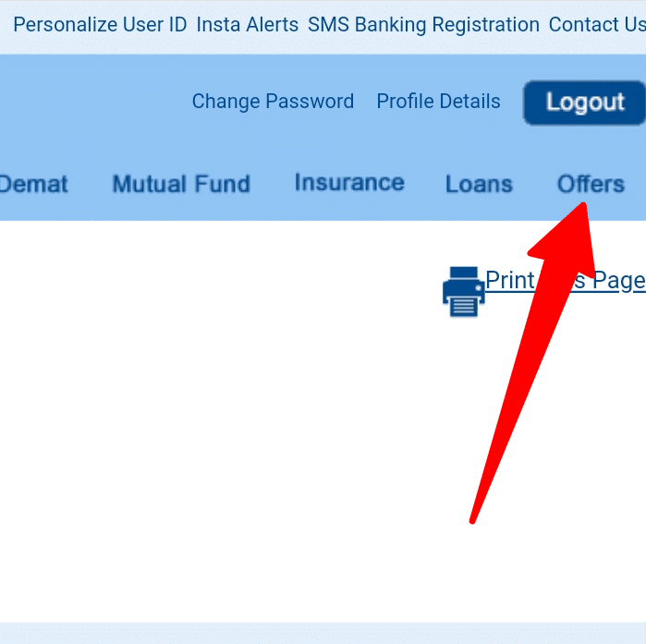Open the Print this Page link
Screen dimensions: 646x644
click(566, 280)
